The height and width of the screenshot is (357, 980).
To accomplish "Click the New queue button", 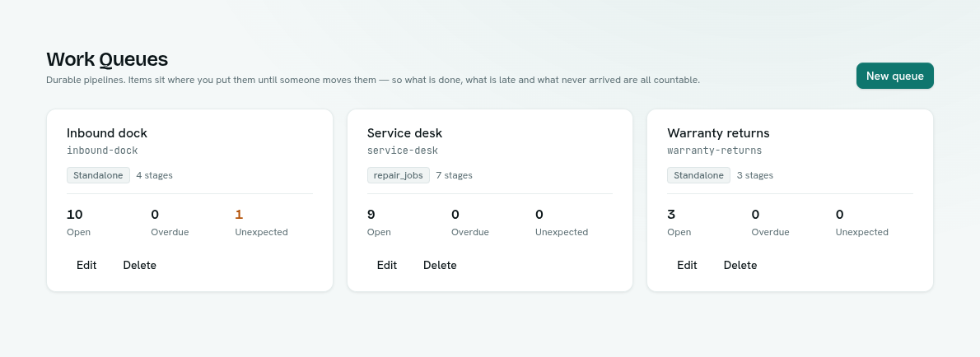I will (x=894, y=76).
